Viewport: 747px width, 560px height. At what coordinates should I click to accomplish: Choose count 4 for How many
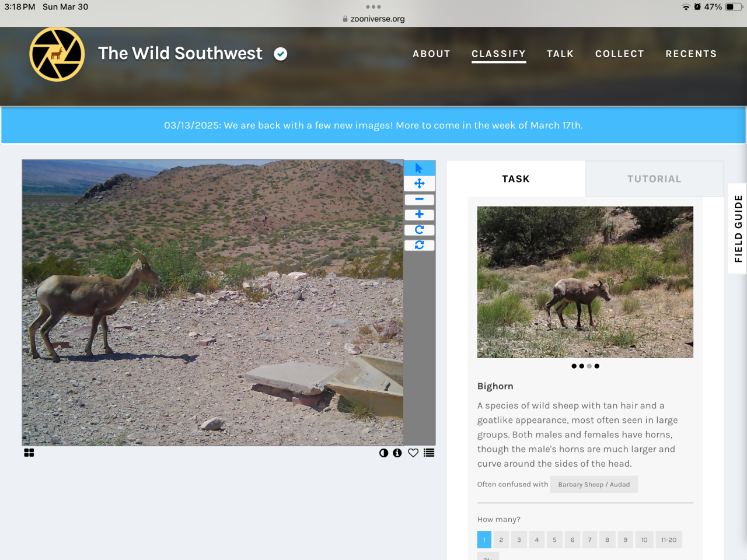click(537, 540)
